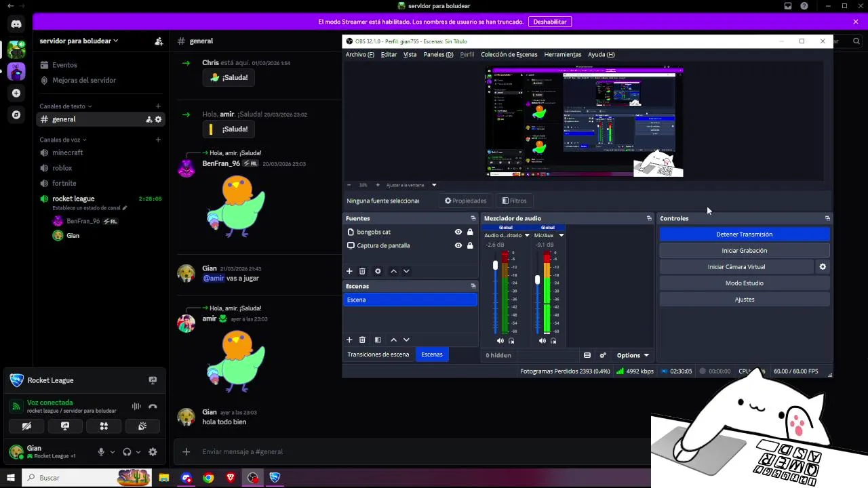Add a server in Discord sidebar
868x488 pixels.
(16, 93)
